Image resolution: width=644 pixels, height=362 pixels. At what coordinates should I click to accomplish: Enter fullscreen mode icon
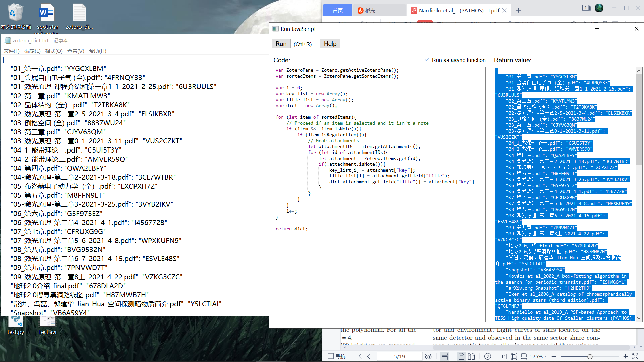pyautogui.click(x=635, y=356)
